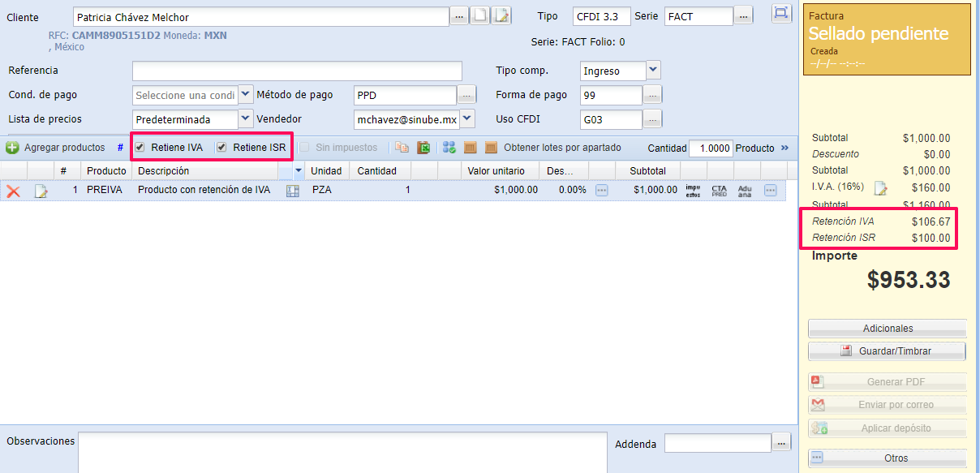The image size is (980, 473).
Task: Uncheck the Retiene IVA checkbox
Action: (x=140, y=148)
